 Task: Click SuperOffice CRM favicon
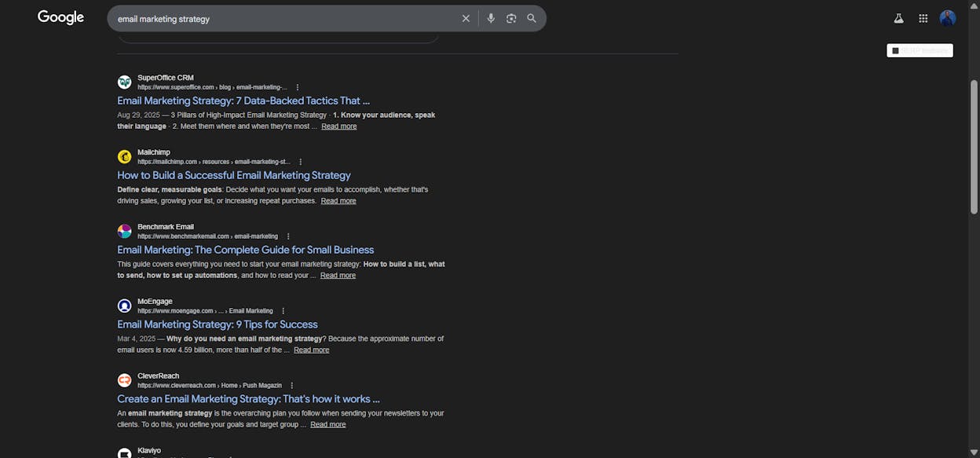click(x=124, y=82)
